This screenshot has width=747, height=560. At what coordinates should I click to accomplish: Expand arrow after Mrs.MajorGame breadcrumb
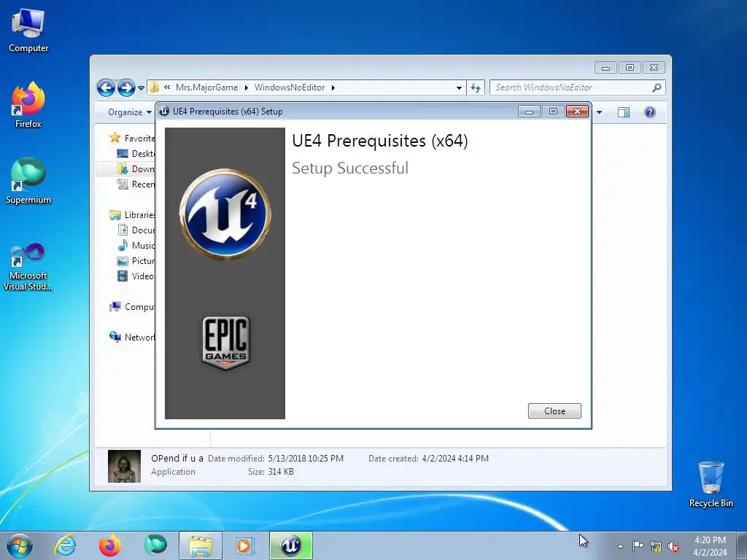point(247,87)
